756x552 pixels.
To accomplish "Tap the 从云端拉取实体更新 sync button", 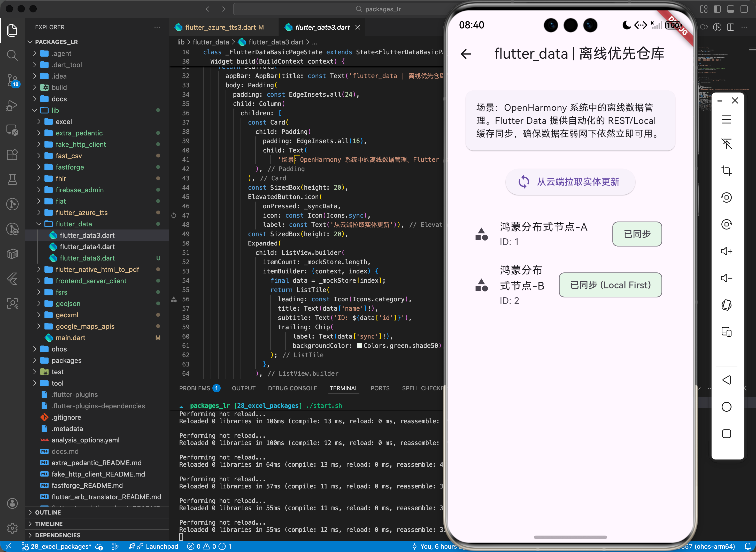I will (570, 182).
